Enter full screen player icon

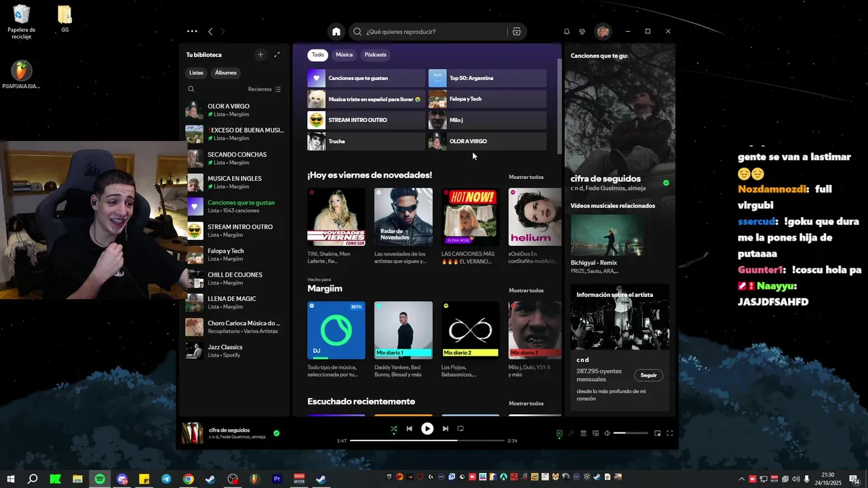[x=670, y=433]
